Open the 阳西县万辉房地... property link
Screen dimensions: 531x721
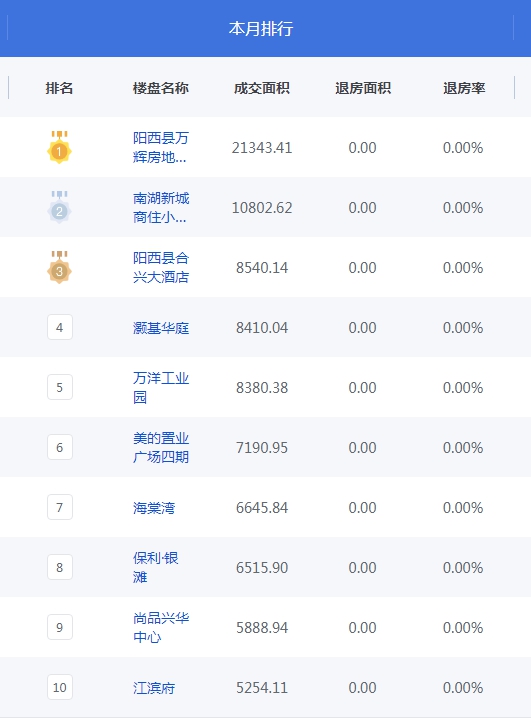(161, 148)
